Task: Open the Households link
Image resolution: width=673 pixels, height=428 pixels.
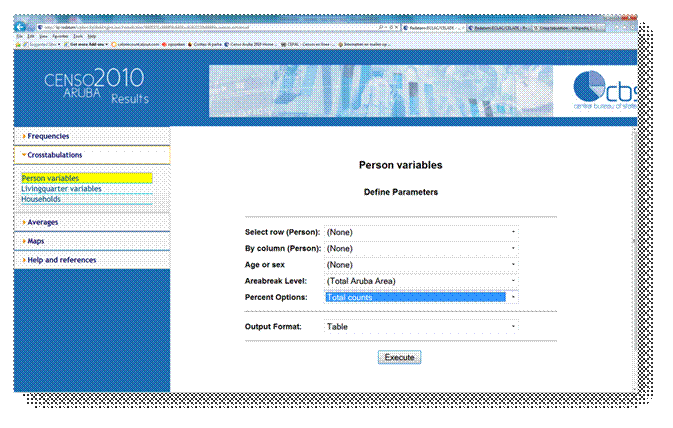Action: pyautogui.click(x=42, y=199)
